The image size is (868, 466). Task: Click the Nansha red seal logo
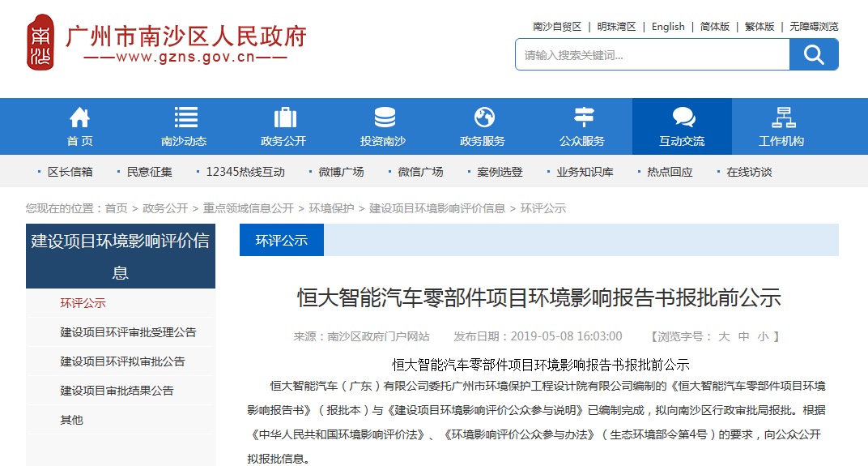pos(40,43)
